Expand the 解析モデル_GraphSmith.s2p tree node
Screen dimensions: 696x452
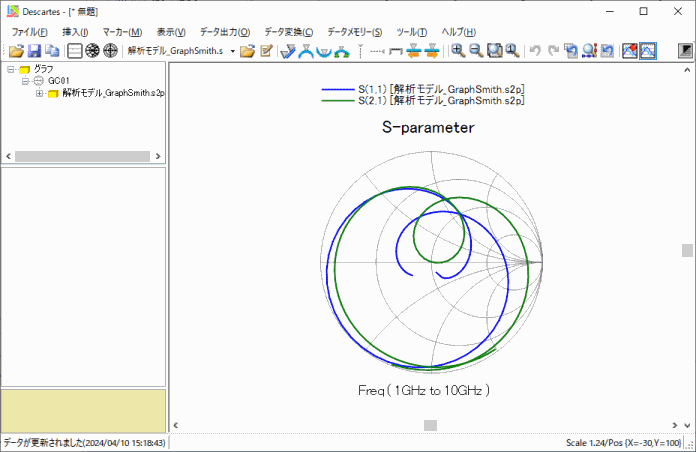40,93
